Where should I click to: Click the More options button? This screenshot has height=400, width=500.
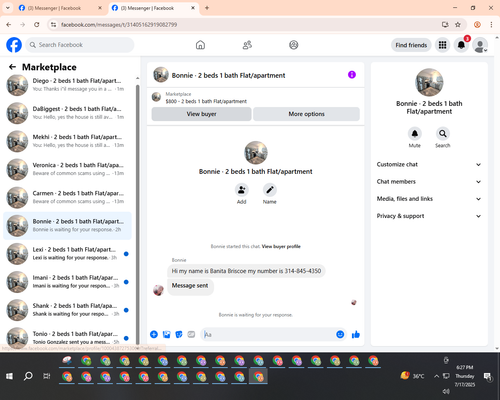coord(306,114)
